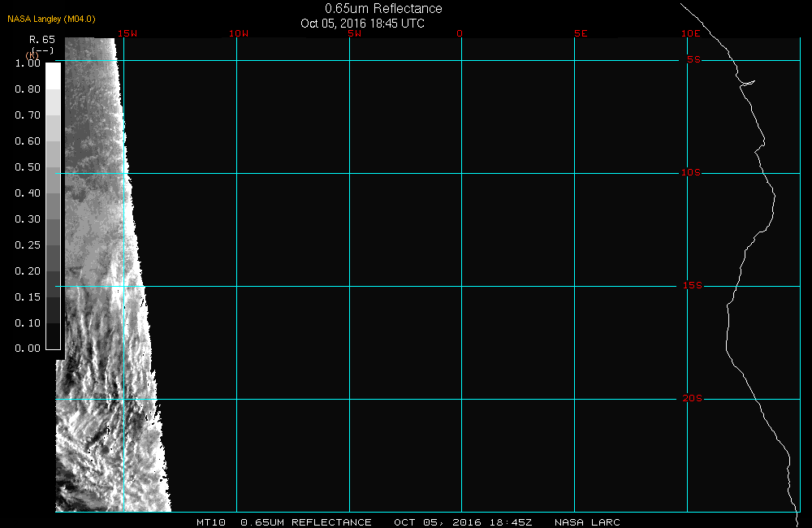Click the white 1.00 reflectance colorbar swatch

click(x=53, y=75)
